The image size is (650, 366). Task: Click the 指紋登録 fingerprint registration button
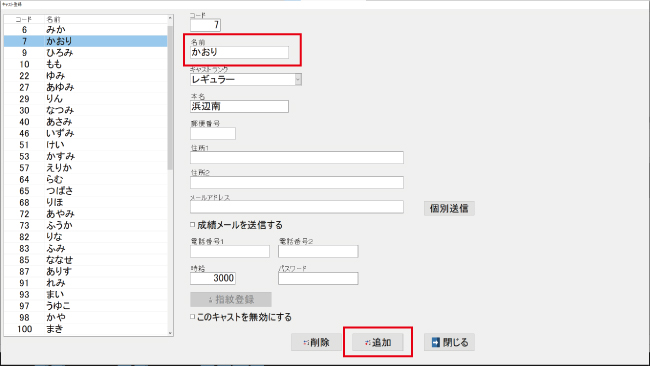coord(231,299)
